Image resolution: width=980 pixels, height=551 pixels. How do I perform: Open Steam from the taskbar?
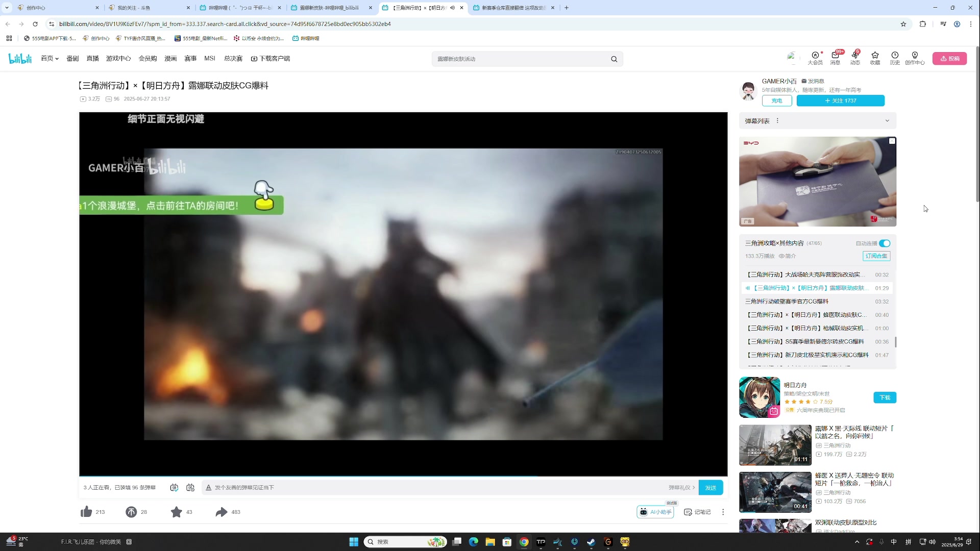click(x=591, y=542)
